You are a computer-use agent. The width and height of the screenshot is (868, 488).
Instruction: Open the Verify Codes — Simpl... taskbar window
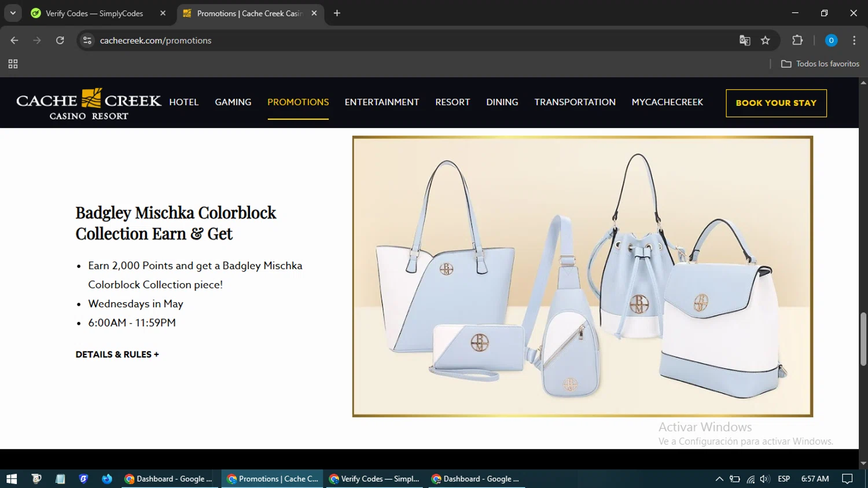point(374,479)
